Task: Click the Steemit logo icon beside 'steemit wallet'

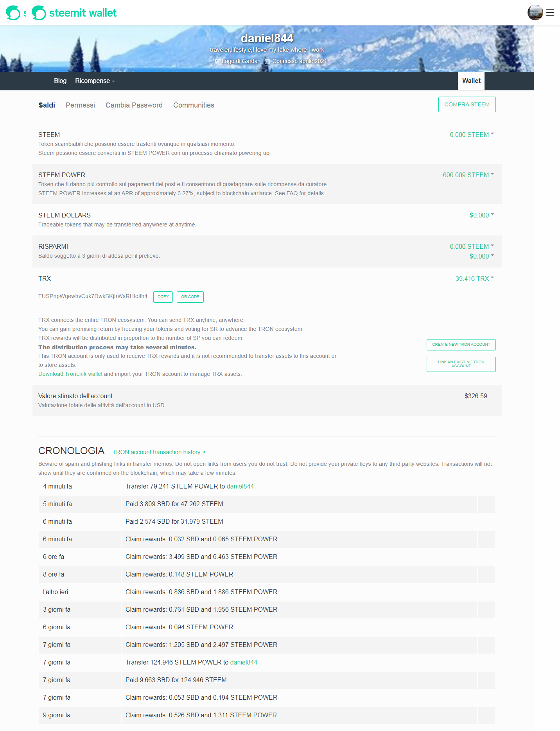Action: coord(39,13)
